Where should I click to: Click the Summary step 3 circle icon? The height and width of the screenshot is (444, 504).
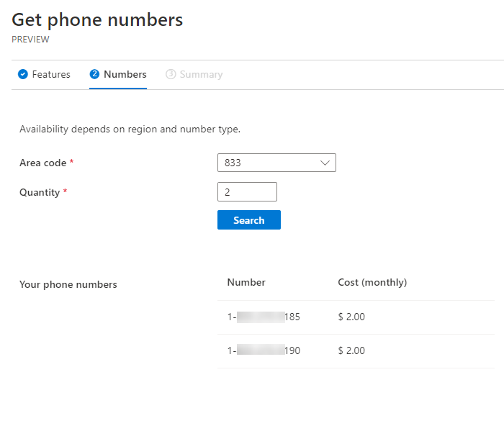tap(171, 74)
